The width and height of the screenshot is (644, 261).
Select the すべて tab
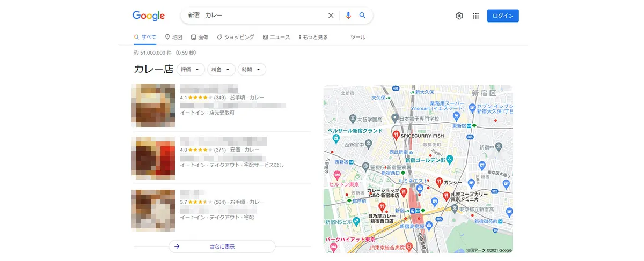(x=145, y=37)
